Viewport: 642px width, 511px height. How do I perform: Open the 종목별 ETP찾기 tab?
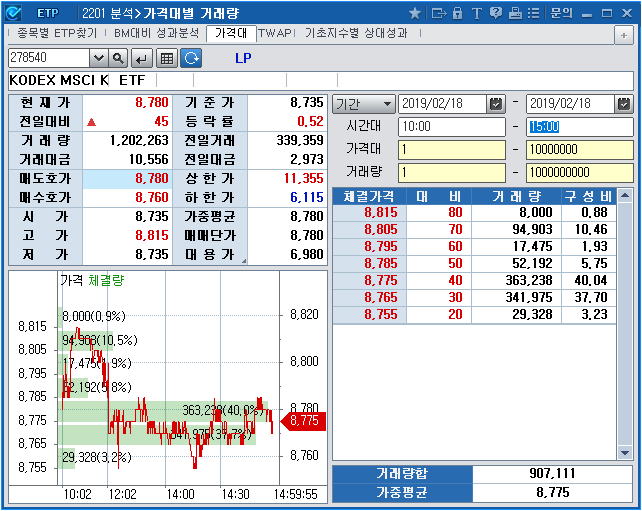(56, 33)
